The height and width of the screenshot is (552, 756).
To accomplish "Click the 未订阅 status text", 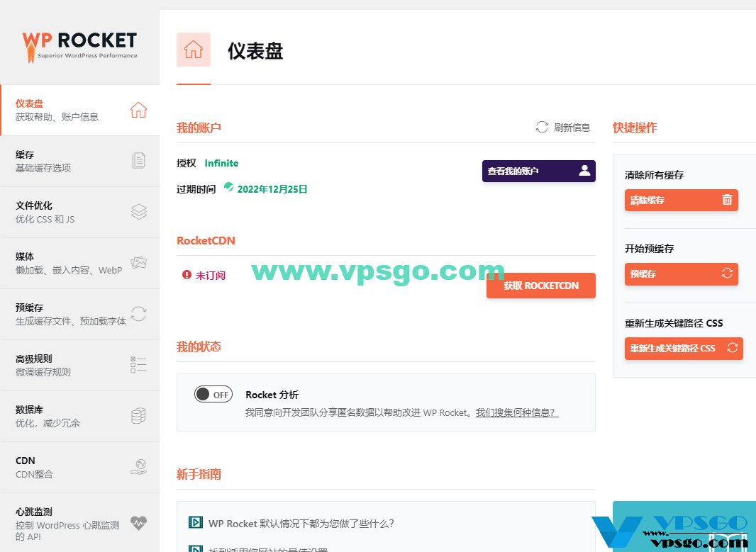I will (210, 276).
